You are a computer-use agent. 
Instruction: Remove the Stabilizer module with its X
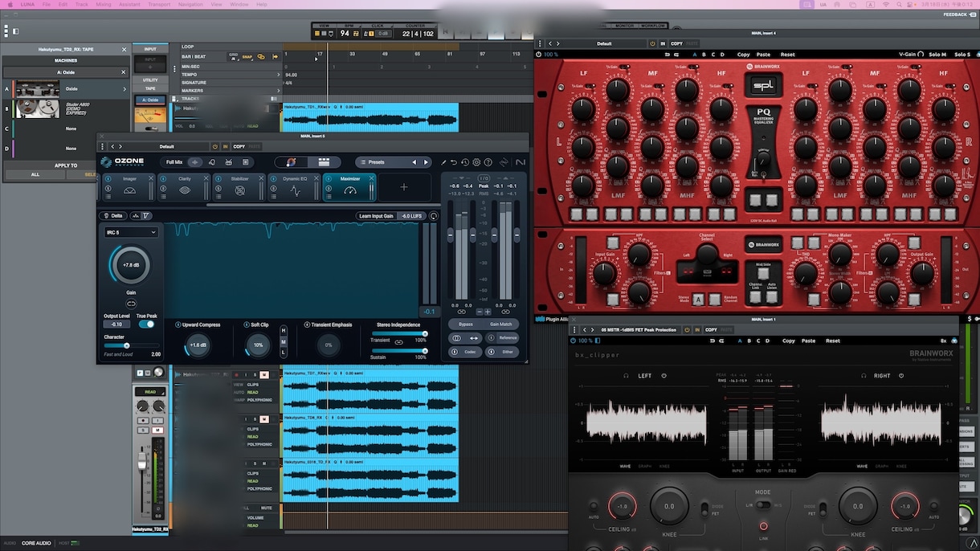coord(262,179)
